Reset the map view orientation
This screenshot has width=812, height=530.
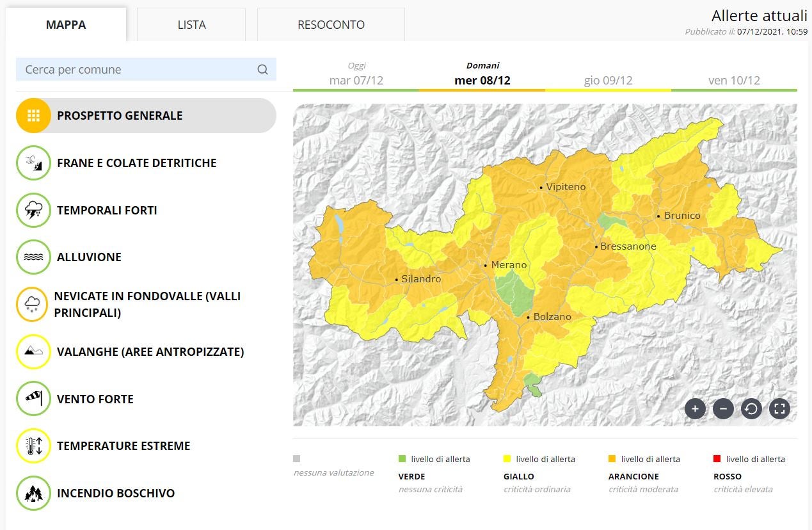pyautogui.click(x=751, y=408)
